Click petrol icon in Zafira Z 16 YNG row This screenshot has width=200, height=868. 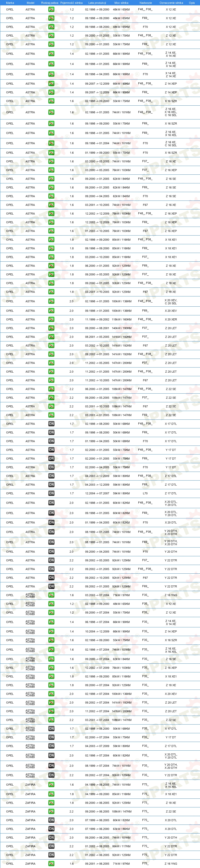point(51,864)
